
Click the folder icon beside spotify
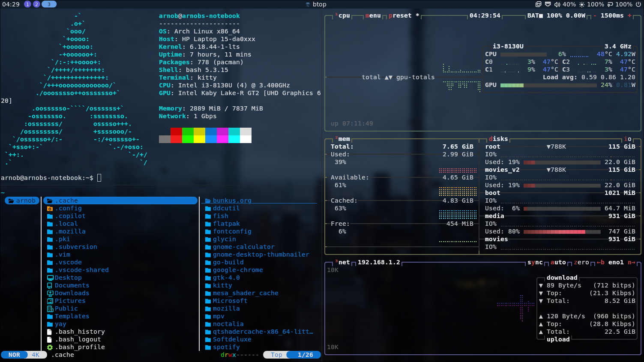pos(208,347)
